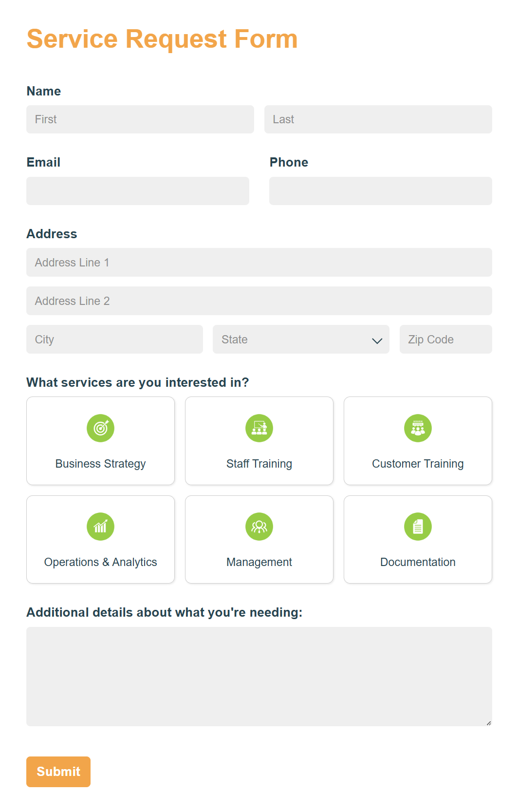Click the Documentation document icon
This screenshot has width=518, height=812.
click(x=418, y=526)
